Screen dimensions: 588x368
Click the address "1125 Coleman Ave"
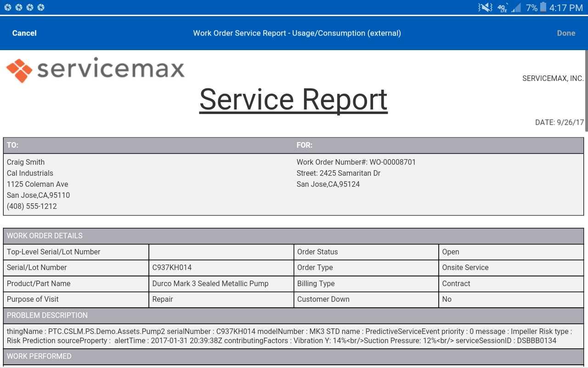click(37, 184)
